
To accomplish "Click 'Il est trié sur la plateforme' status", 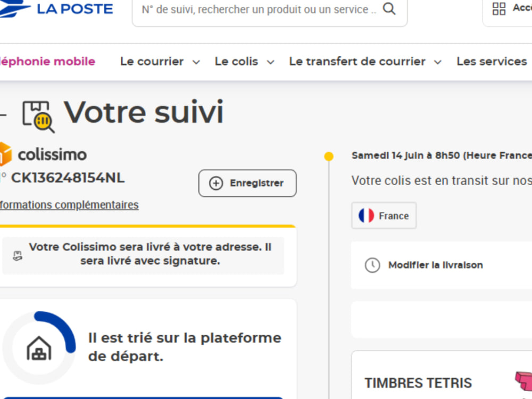I will tap(185, 347).
